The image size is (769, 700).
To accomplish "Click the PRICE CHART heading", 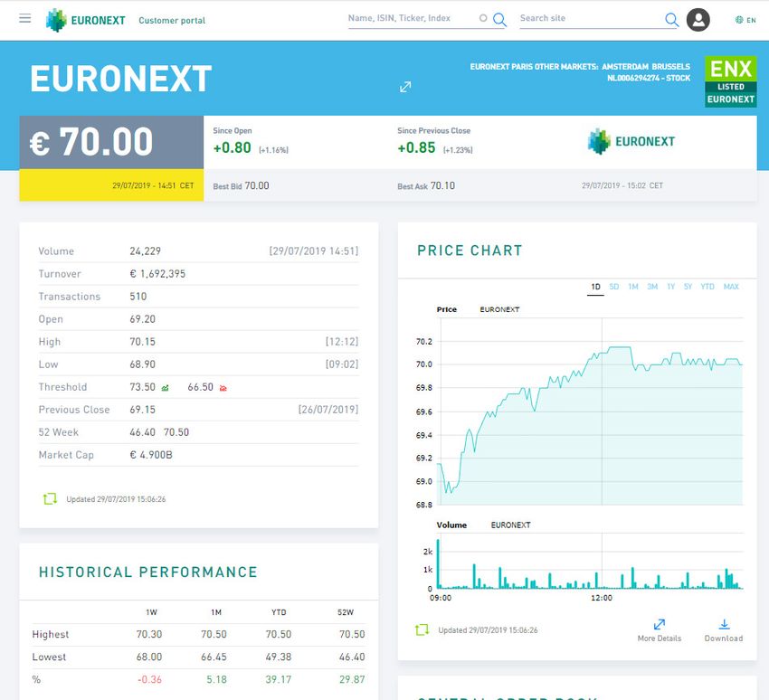I will [x=470, y=251].
